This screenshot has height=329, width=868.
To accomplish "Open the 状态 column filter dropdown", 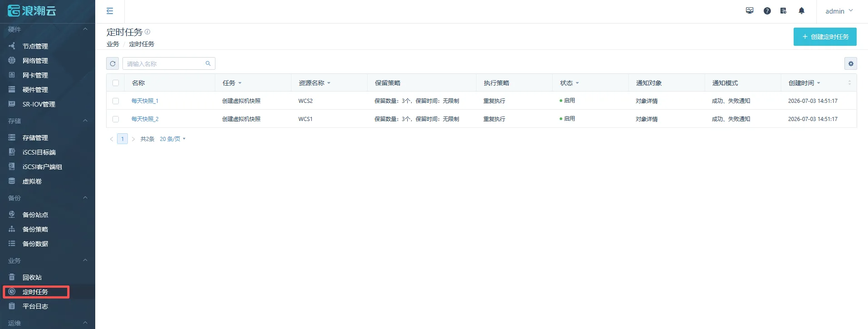I will pos(577,83).
